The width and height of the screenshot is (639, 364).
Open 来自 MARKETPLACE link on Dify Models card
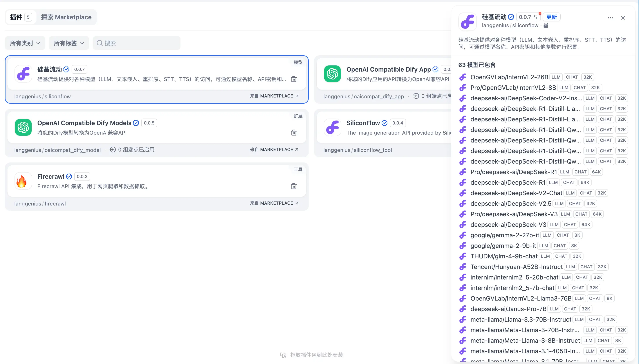pyautogui.click(x=274, y=150)
